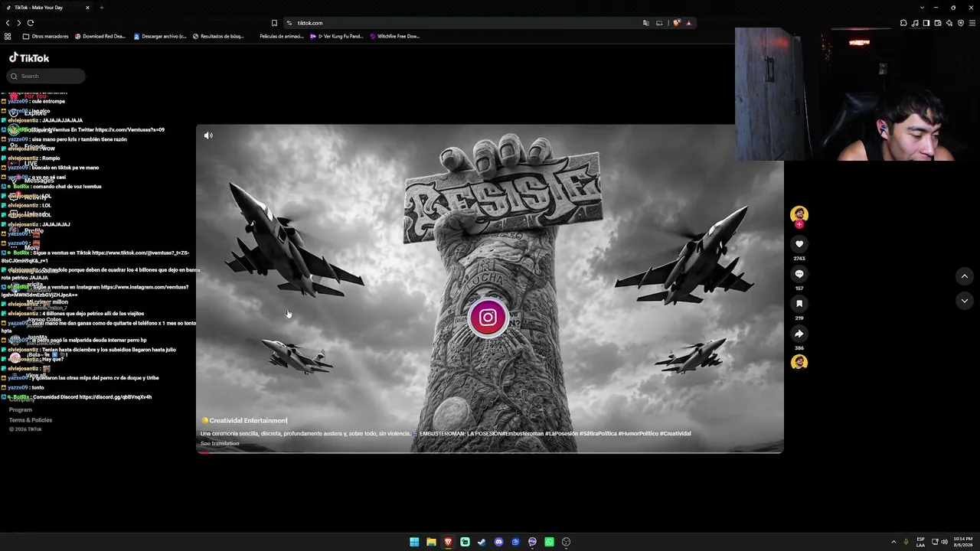
Task: Open the Ver Kung Fu Pand... bookmark
Action: coord(336,36)
